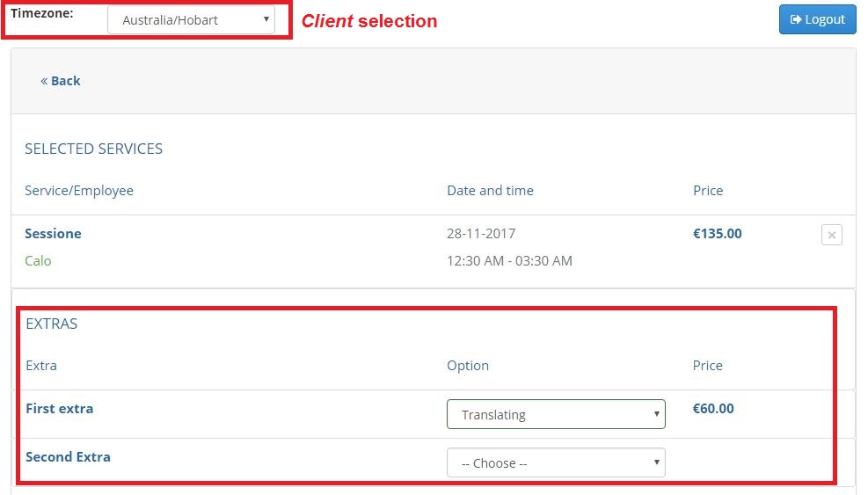This screenshot has width=868, height=495.
Task: Open the Translating option dropdown for First extra
Action: point(556,414)
